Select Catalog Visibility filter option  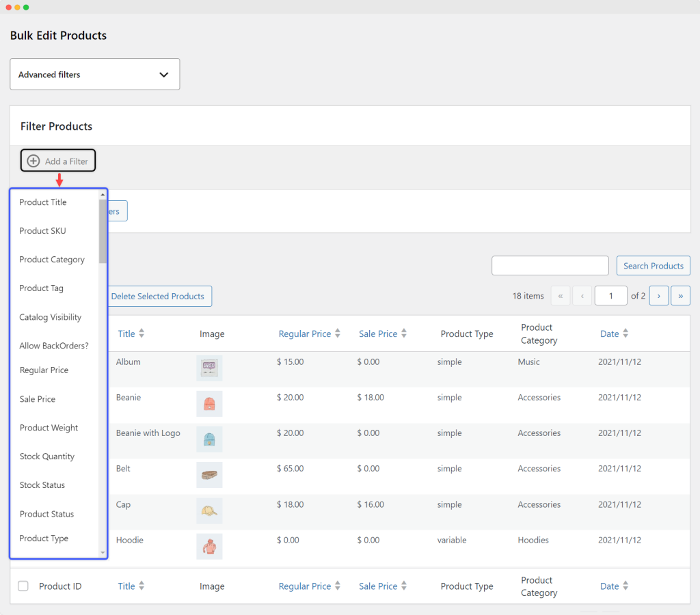[x=51, y=317]
